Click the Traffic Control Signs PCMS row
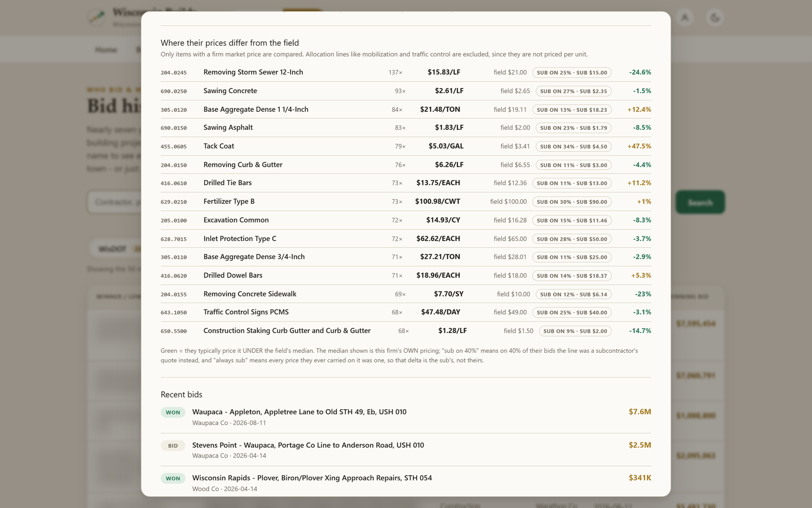The image size is (812, 508). click(406, 312)
